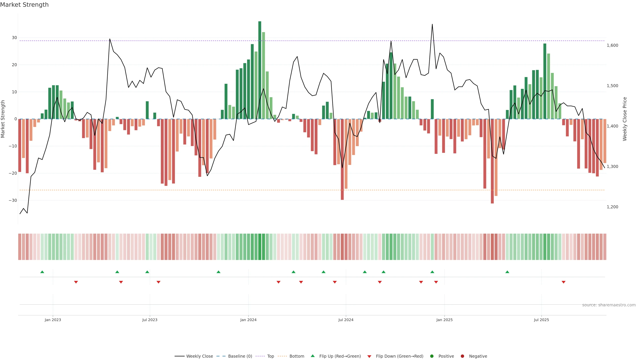Click the red Flip Down triangle legend icon
Screen dimensions: 644x362
click(369, 356)
